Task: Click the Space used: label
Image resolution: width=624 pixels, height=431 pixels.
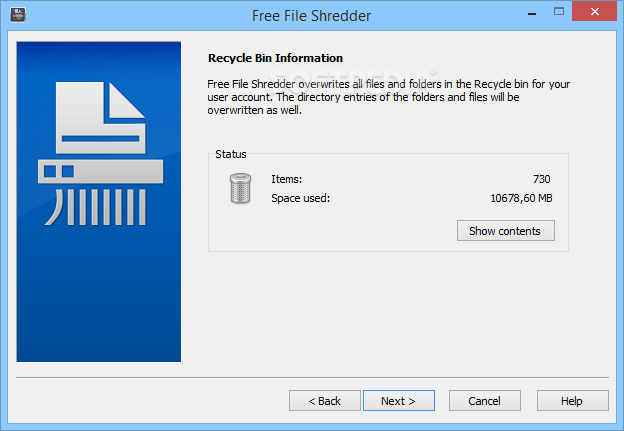Action: [300, 198]
